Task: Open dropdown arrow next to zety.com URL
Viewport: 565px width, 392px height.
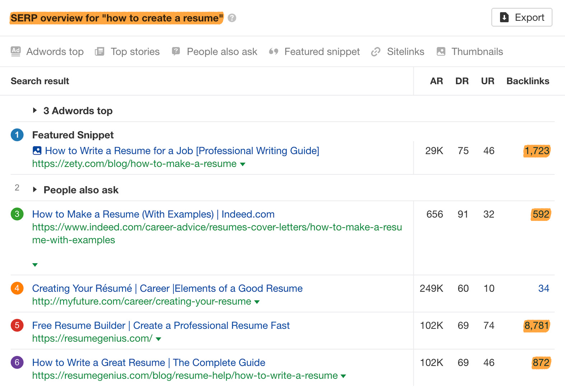Action: tap(243, 164)
